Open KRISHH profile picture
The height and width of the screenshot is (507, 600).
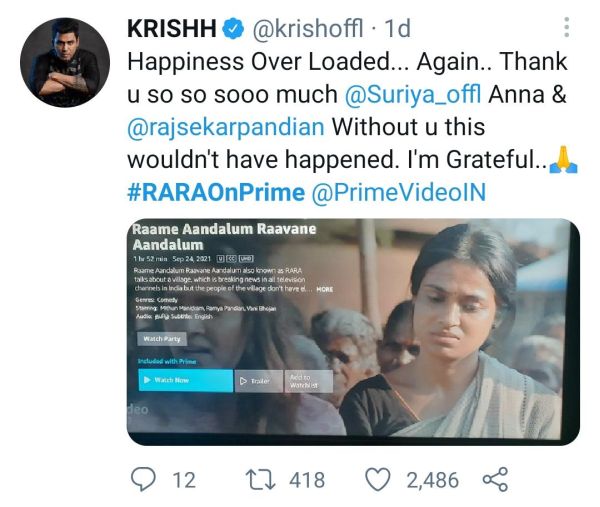pos(65,62)
